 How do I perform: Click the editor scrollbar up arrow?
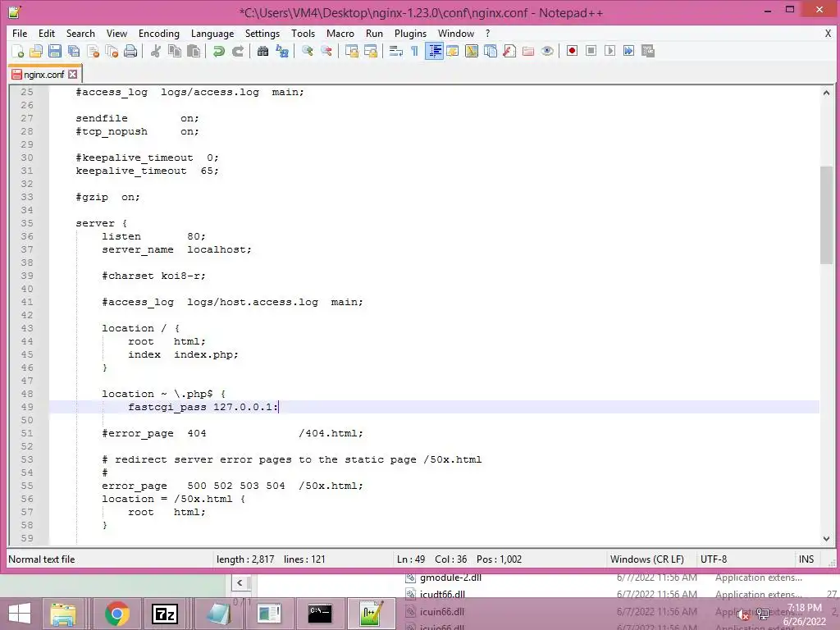point(826,93)
